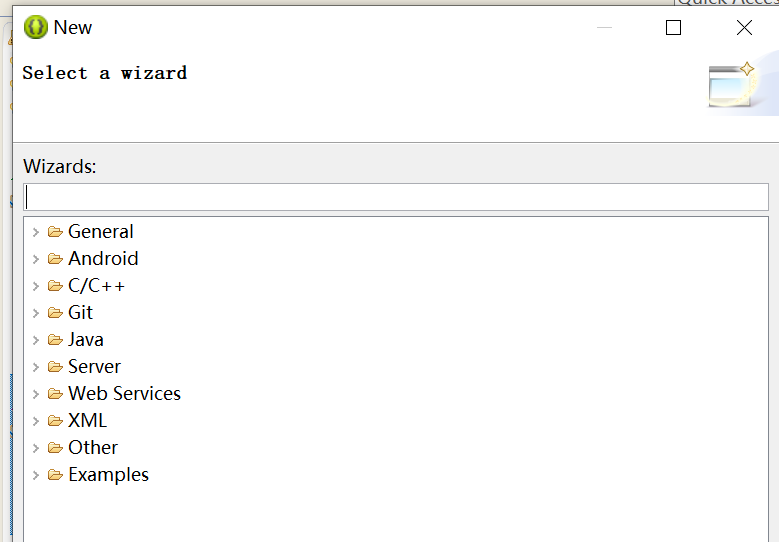This screenshot has height=542, width=779.
Task: Select the Web Services tree item
Action: click(x=124, y=394)
